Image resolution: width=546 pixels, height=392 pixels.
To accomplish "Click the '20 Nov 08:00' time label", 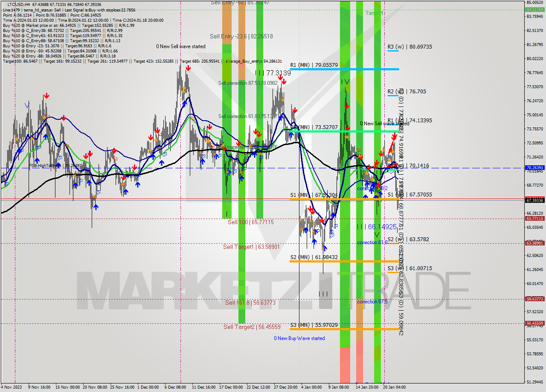I will pos(95,387).
